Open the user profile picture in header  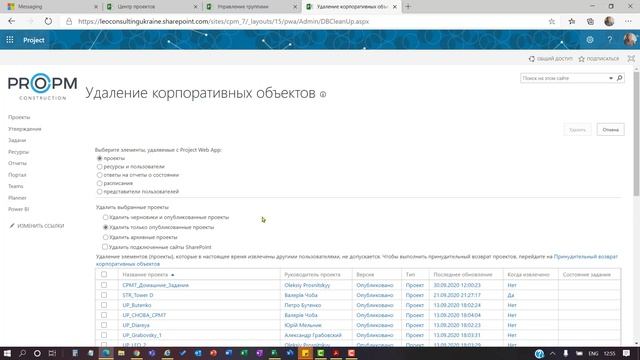pos(630,40)
